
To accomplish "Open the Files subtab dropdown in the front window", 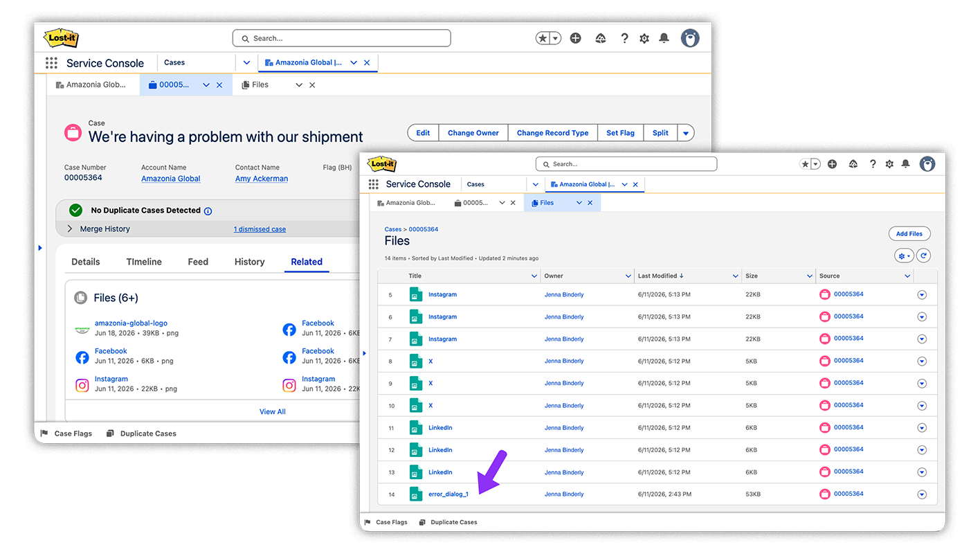I will point(579,203).
